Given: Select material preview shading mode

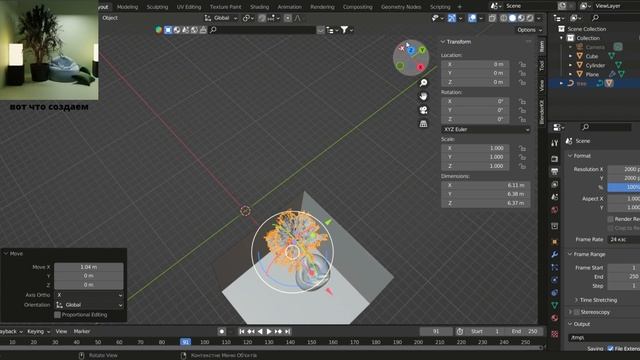Looking at the screenshot, I should [x=521, y=18].
